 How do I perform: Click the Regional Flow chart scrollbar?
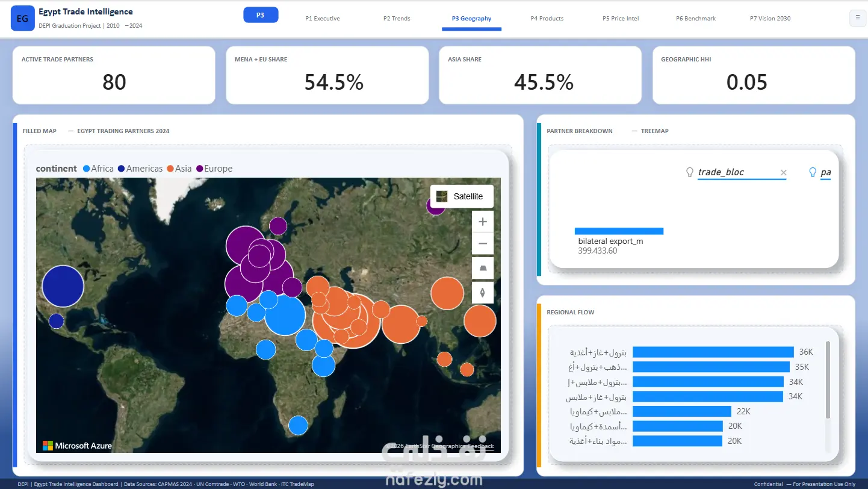click(x=828, y=380)
